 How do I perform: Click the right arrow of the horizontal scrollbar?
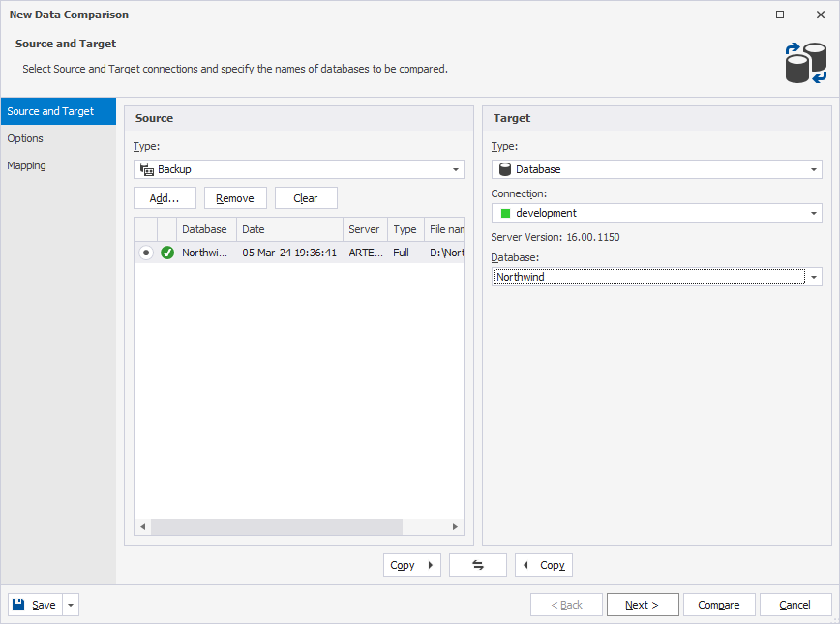(x=455, y=526)
